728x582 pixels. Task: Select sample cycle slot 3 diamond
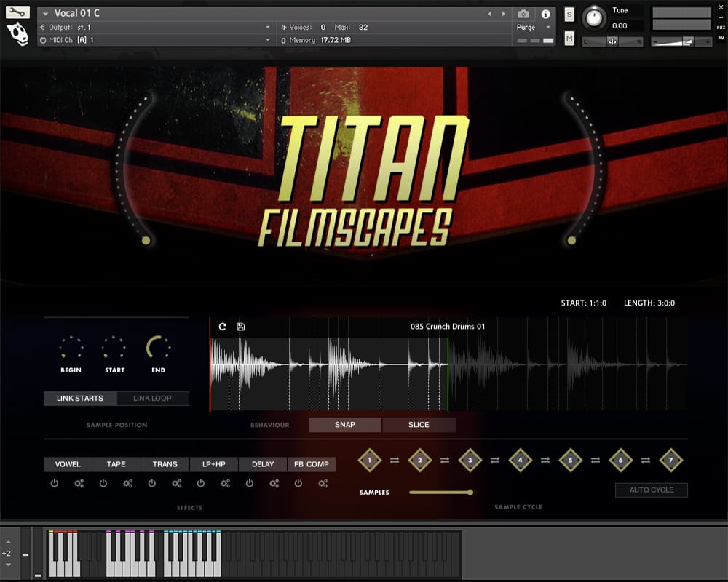coord(470,460)
